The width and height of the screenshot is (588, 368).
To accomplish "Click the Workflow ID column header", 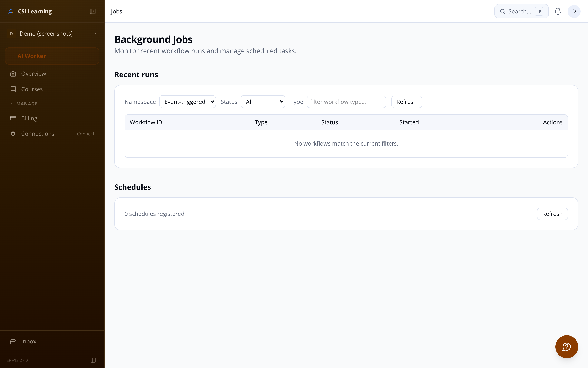I will [x=146, y=122].
